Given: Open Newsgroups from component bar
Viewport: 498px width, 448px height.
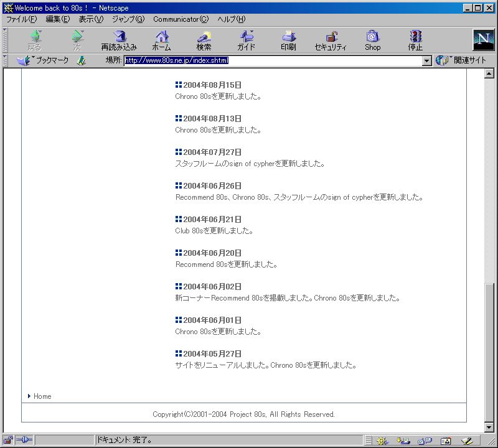Looking at the screenshot, I should click(x=425, y=441).
